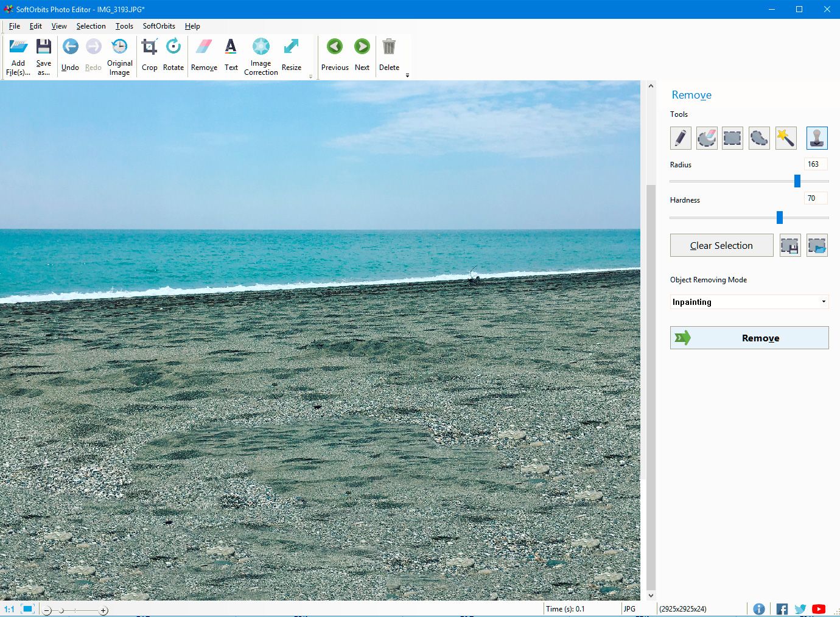Open the View menu
840x617 pixels.
(59, 26)
